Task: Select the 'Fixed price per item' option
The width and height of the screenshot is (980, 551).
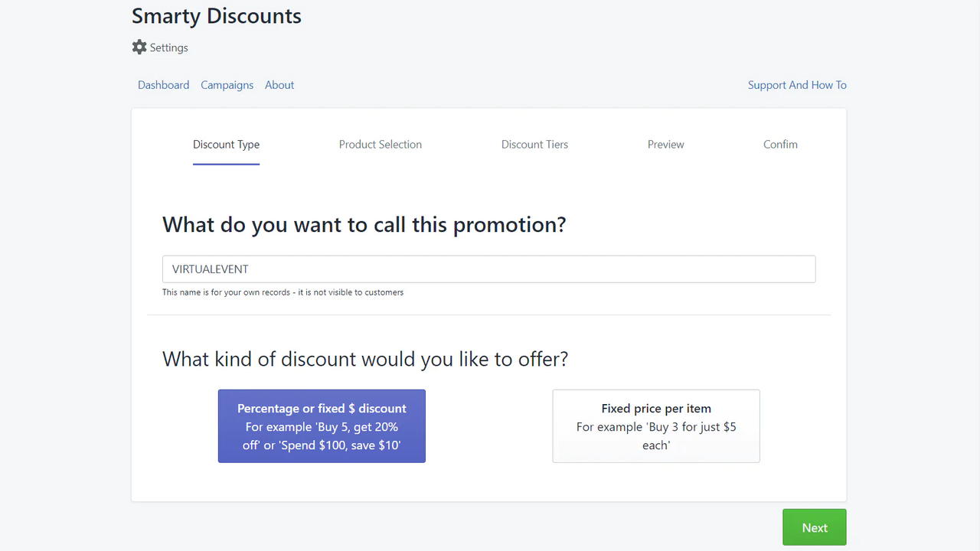Action: 656,426
